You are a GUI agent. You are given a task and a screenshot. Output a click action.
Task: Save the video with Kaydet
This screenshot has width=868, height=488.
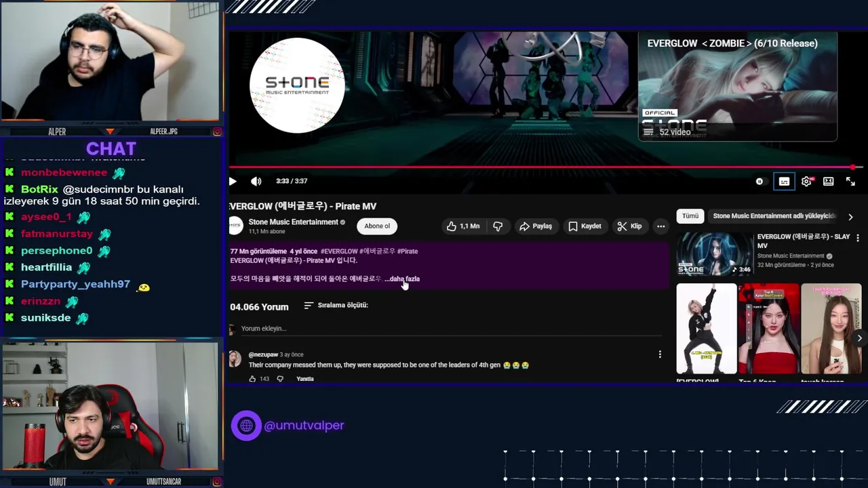[585, 226]
